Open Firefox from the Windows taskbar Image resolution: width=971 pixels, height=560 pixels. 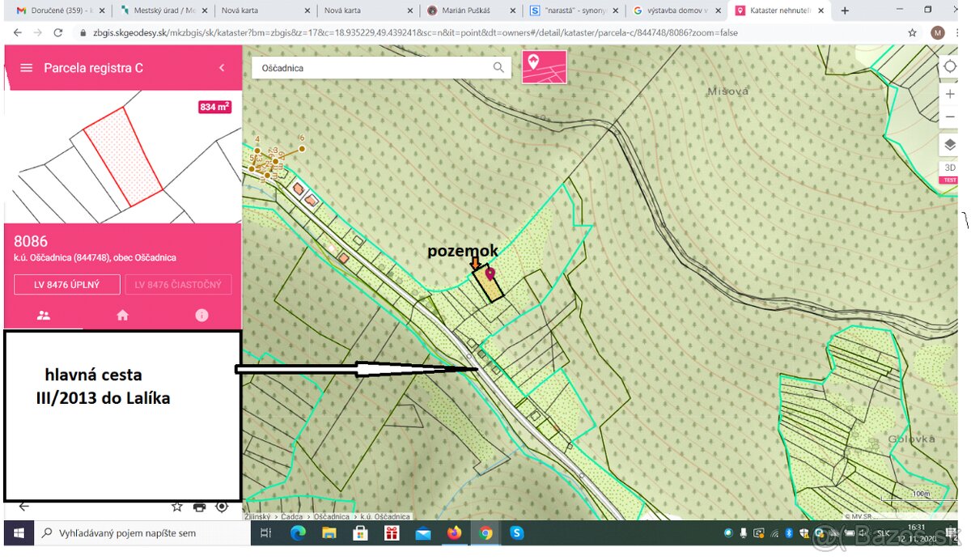pos(454,533)
